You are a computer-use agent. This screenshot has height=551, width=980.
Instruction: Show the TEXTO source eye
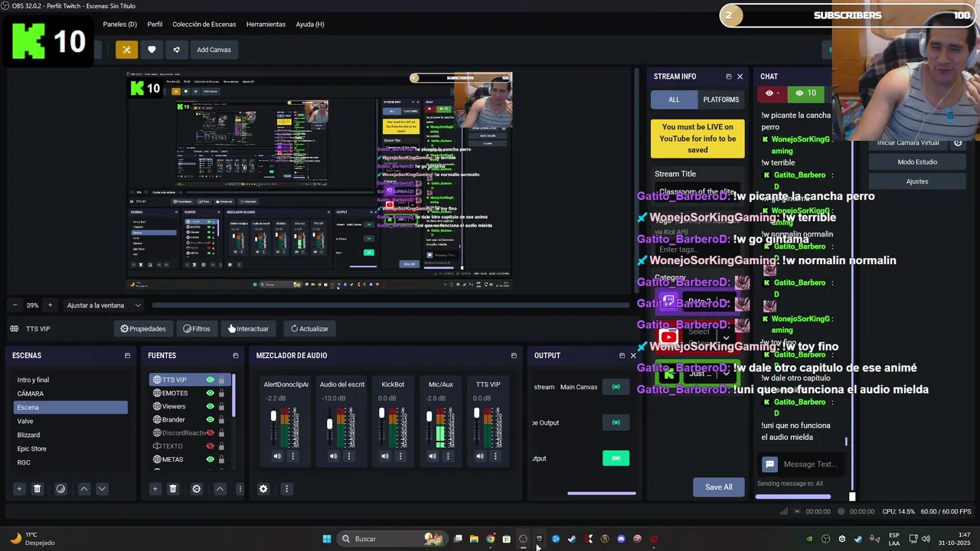[x=210, y=446]
